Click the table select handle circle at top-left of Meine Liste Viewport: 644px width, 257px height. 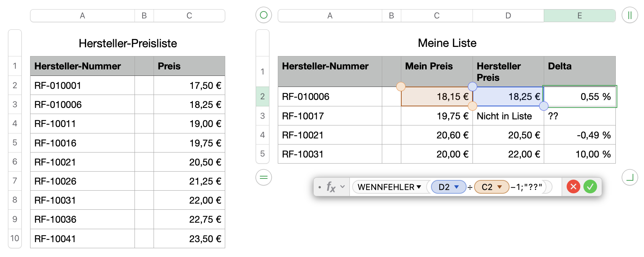click(263, 15)
